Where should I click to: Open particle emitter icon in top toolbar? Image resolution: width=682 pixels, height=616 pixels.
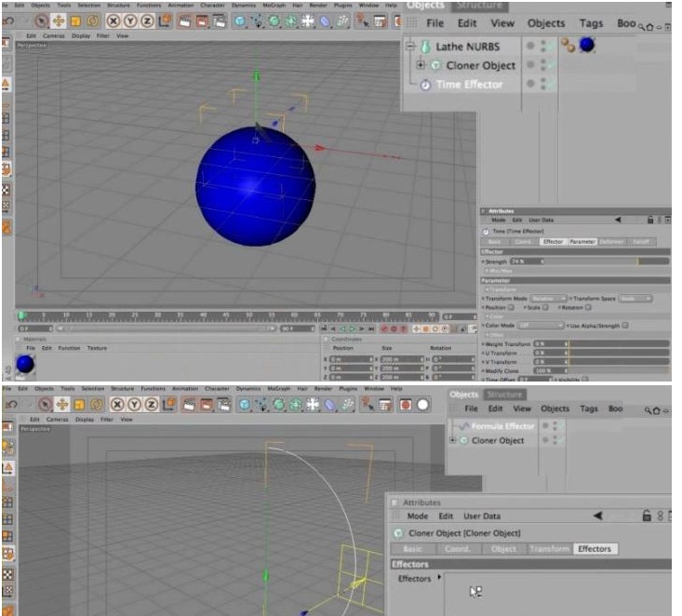pyautogui.click(x=342, y=20)
